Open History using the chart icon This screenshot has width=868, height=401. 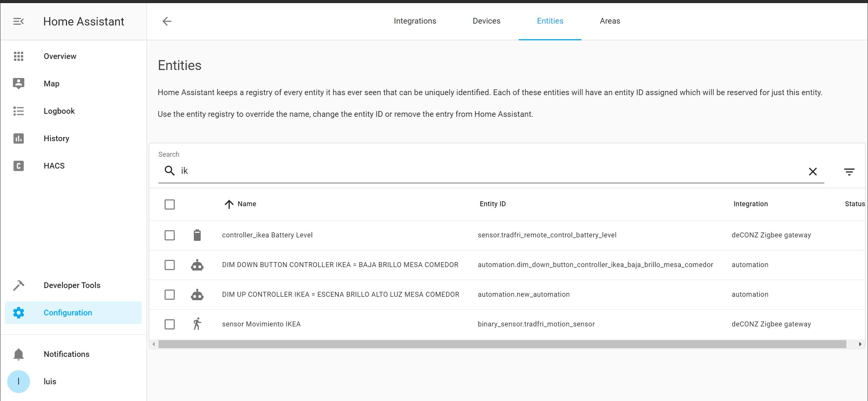pos(18,138)
